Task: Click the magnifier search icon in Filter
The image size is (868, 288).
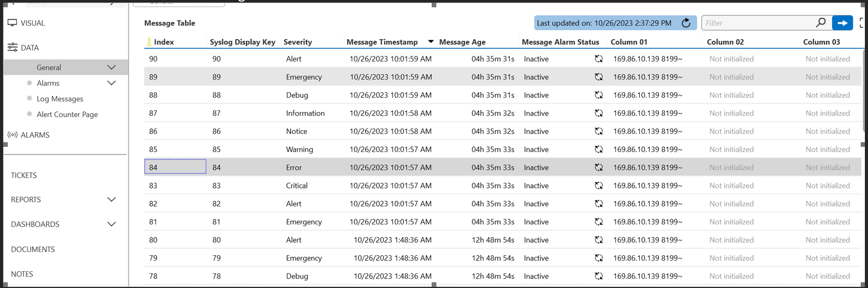Action: [x=821, y=22]
